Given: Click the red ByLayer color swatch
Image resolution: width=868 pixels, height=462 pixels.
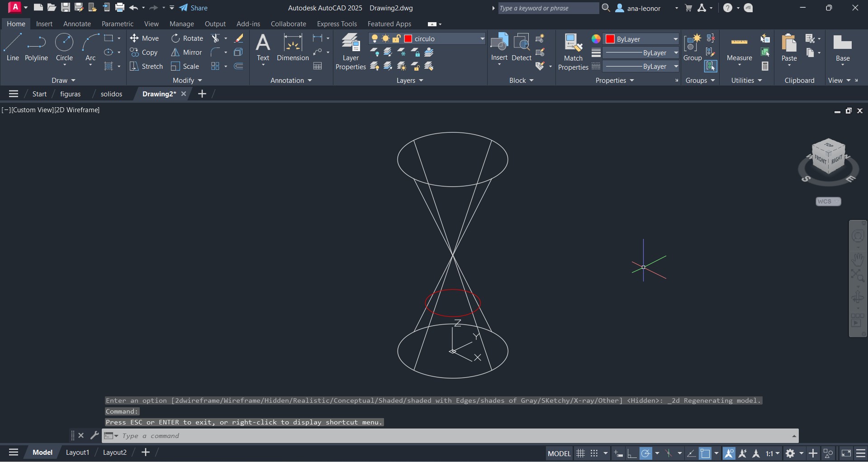Looking at the screenshot, I should pos(610,39).
